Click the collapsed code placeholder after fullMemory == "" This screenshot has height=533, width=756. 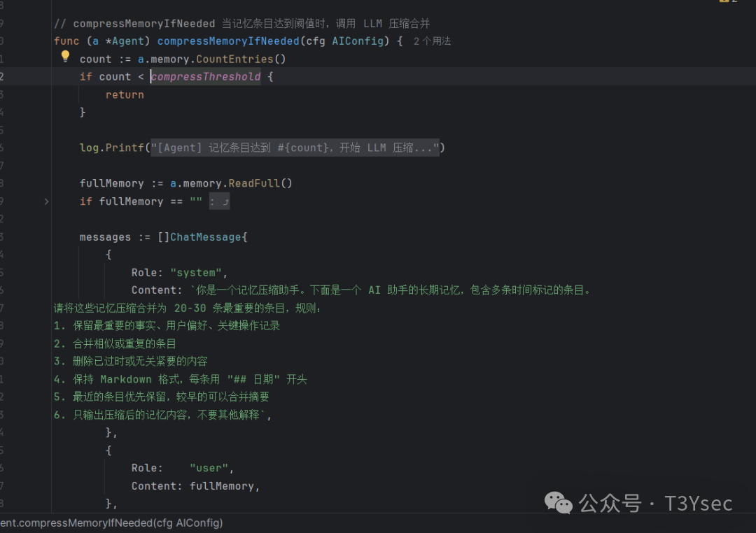coord(219,201)
